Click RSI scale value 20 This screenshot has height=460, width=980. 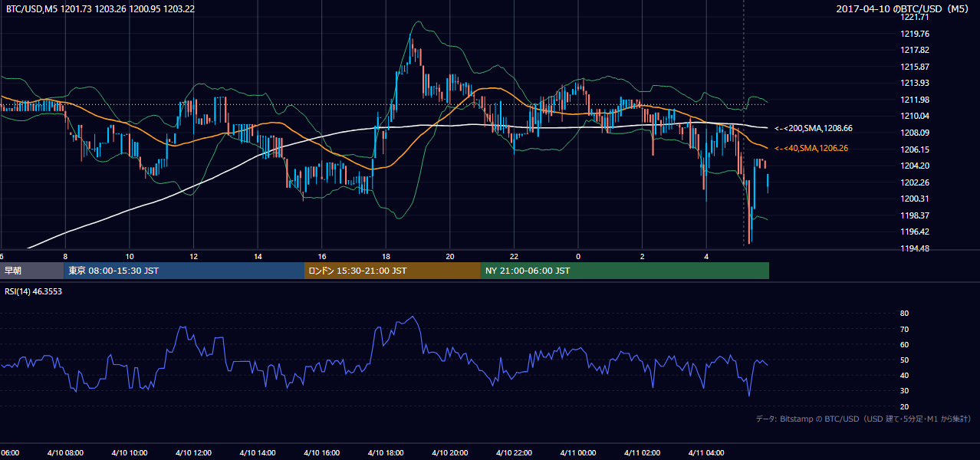[905, 406]
